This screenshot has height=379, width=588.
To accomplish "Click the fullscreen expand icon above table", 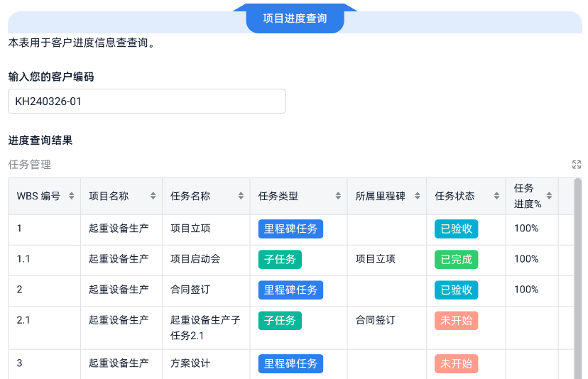I will tap(577, 165).
